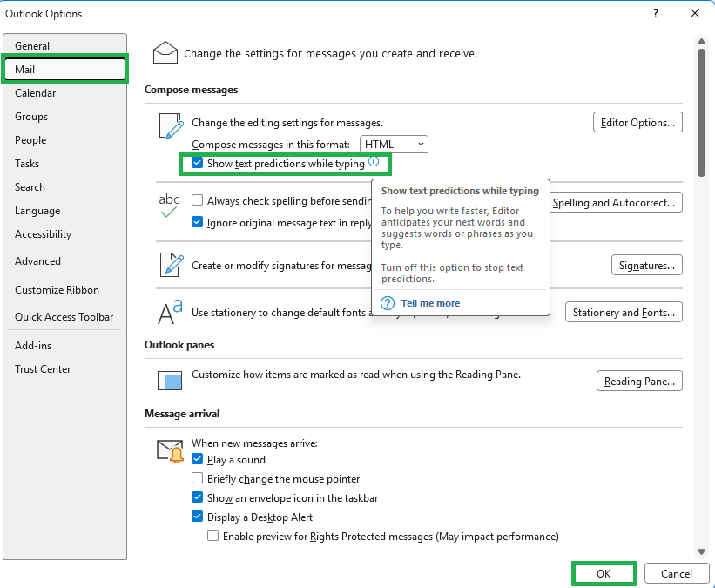This screenshot has width=715, height=588.
Task: Check Briefly change the mouse pointer
Action: point(197,478)
